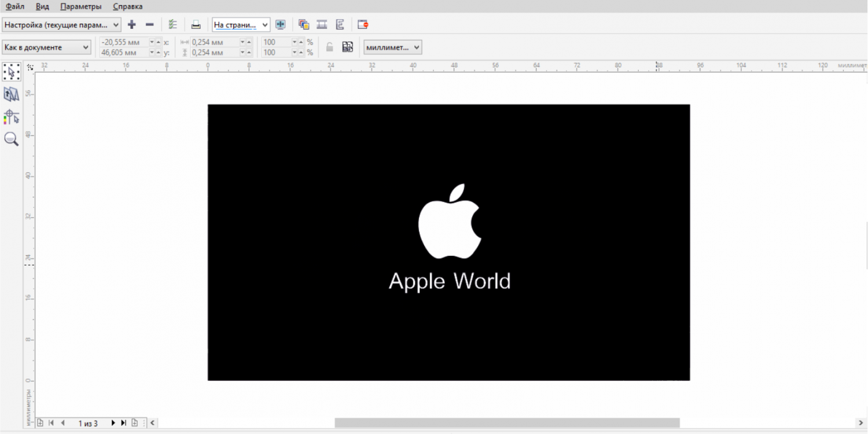868x434 pixels.
Task: Click the mirror letter E icon
Action: 340,24
